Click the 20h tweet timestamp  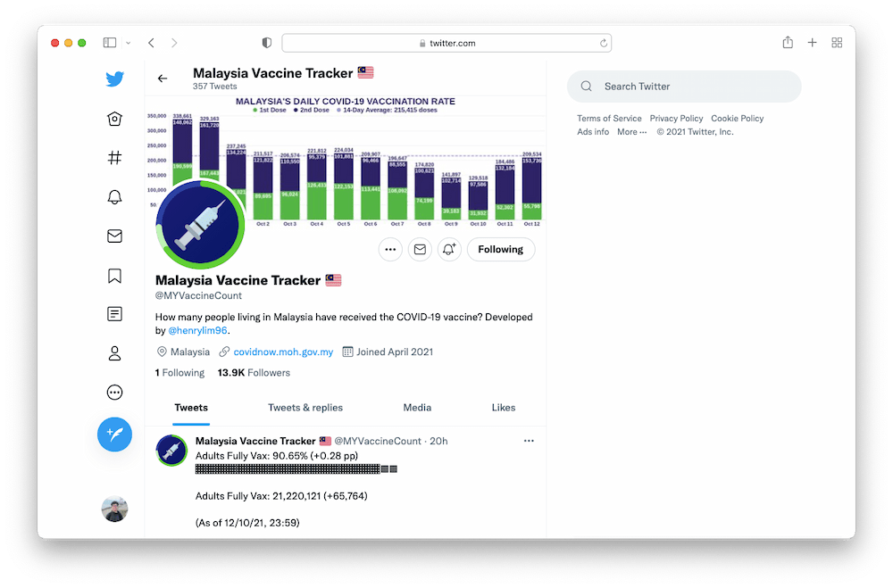[438, 441]
